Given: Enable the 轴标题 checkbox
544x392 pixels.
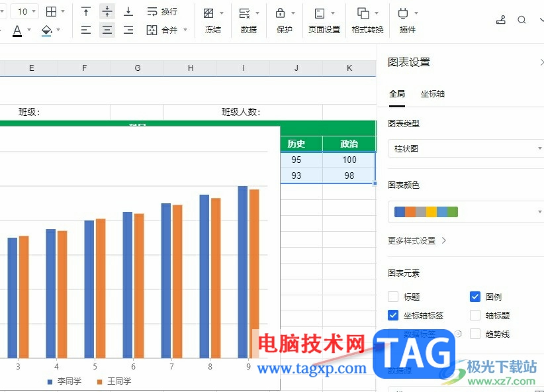Looking at the screenshot, I should [475, 315].
